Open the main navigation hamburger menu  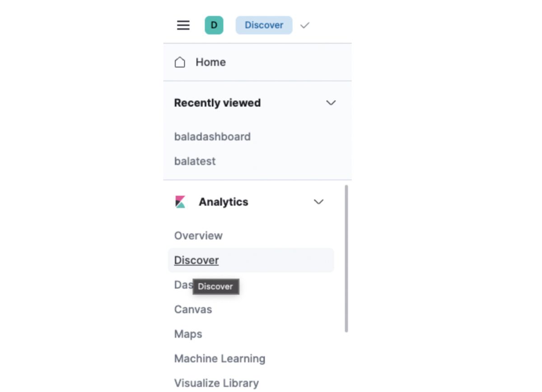[x=183, y=25]
